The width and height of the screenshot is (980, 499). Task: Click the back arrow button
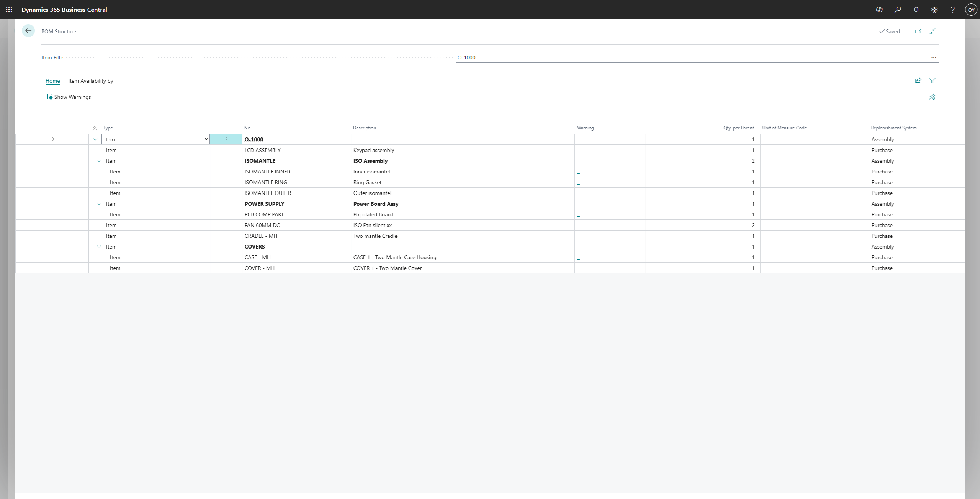(28, 31)
